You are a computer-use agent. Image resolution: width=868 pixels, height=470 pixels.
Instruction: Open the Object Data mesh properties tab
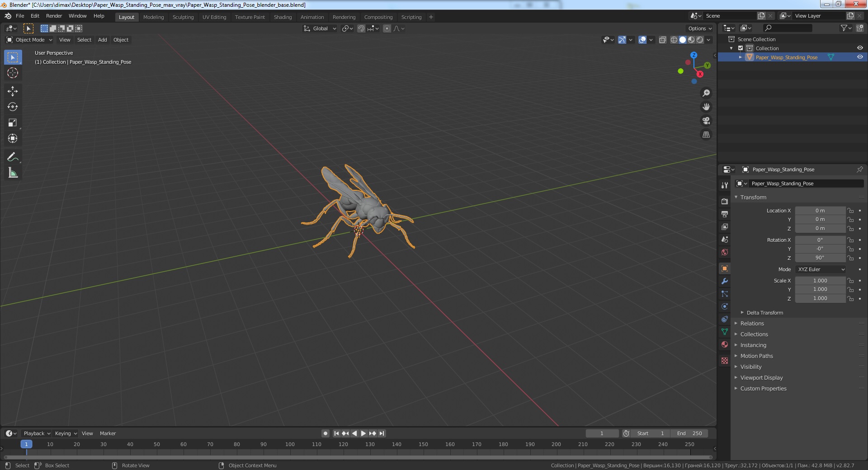[725, 332]
